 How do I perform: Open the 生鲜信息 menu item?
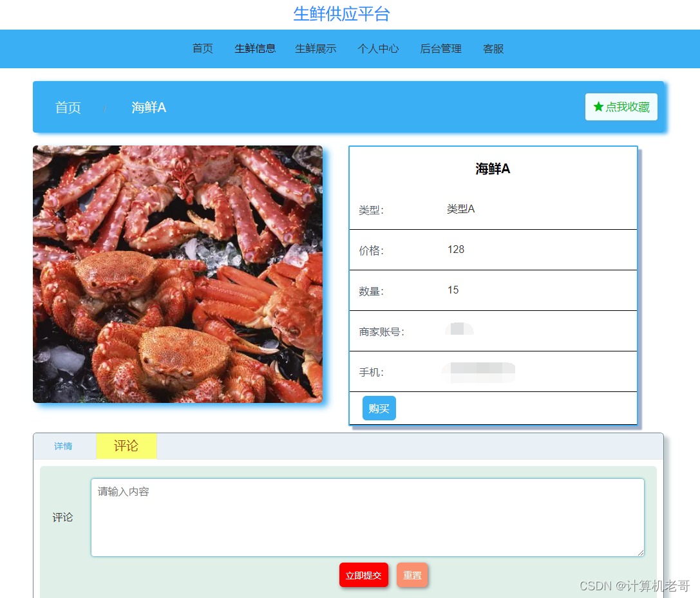pos(255,48)
